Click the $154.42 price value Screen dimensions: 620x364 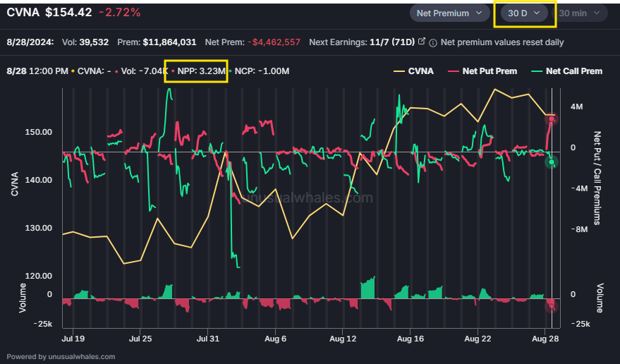pyautogui.click(x=68, y=13)
